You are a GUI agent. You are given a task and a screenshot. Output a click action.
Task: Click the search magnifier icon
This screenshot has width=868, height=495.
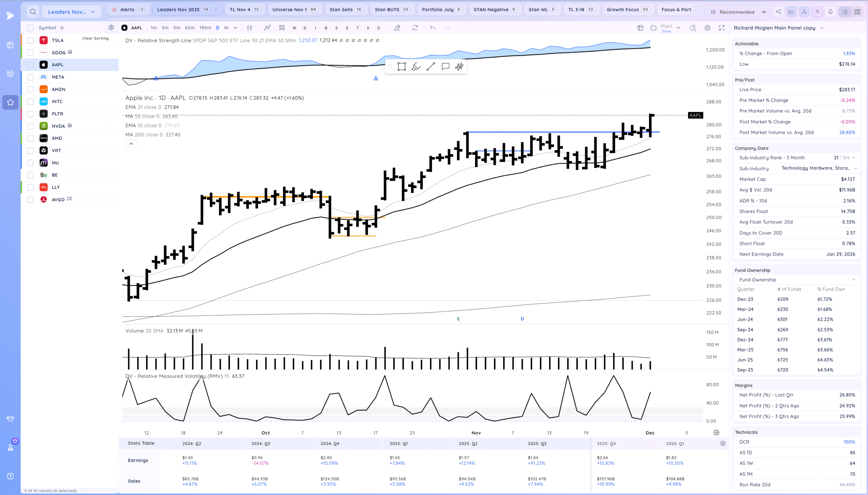33,12
